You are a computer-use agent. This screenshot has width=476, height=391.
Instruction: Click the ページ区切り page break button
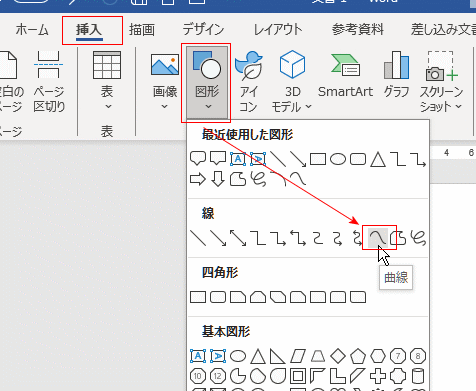[49, 82]
